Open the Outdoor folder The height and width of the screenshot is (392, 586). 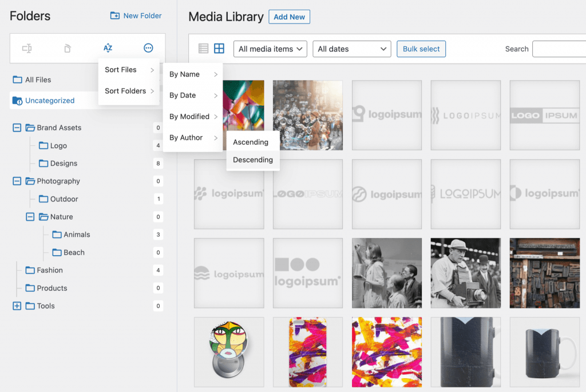tap(59, 199)
